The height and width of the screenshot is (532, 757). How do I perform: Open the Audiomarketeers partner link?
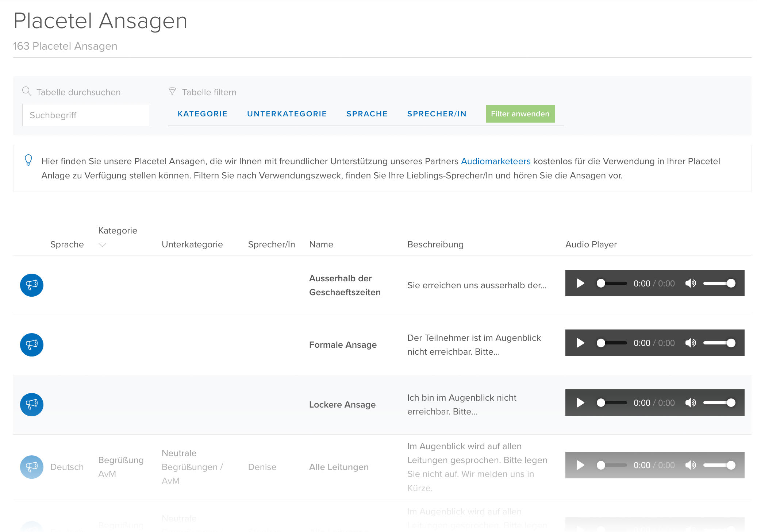tap(495, 161)
